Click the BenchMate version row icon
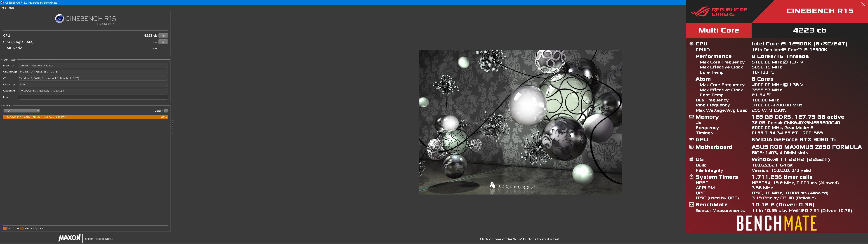The width and height of the screenshot is (868, 244). [x=691, y=204]
